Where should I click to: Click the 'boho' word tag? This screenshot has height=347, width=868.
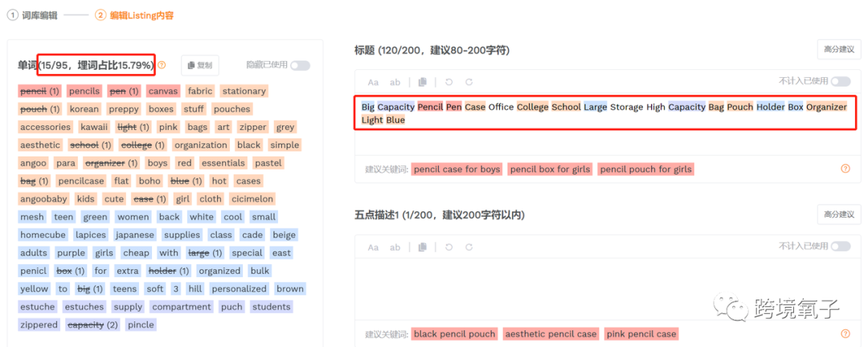(149, 181)
